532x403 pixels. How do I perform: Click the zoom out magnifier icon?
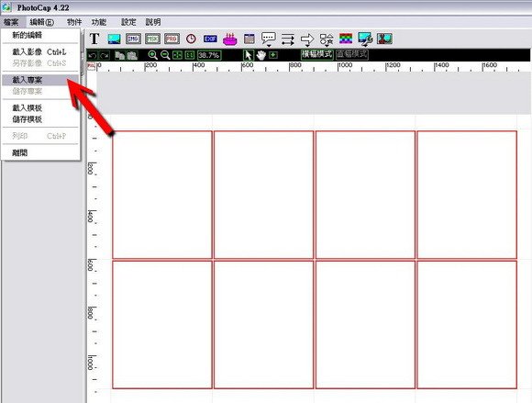(x=165, y=55)
